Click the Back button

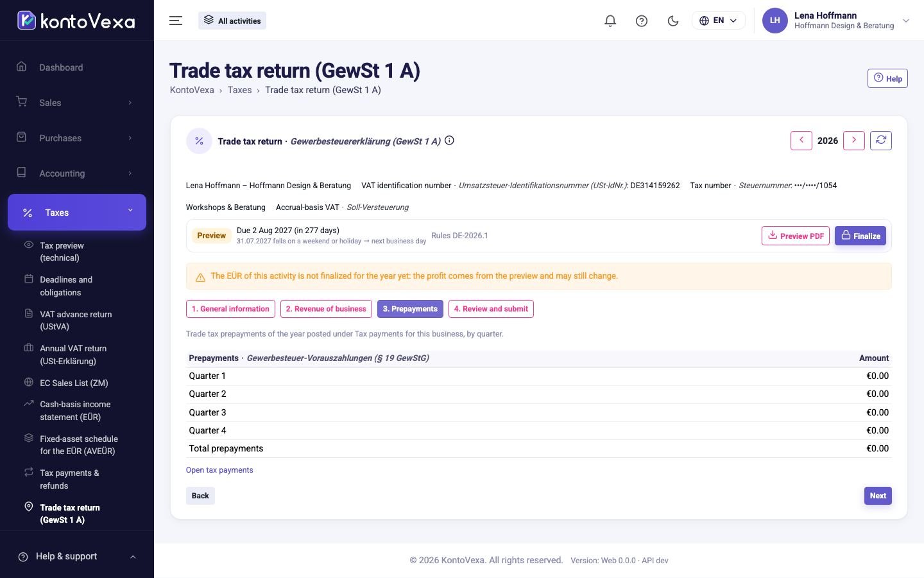[200, 496]
